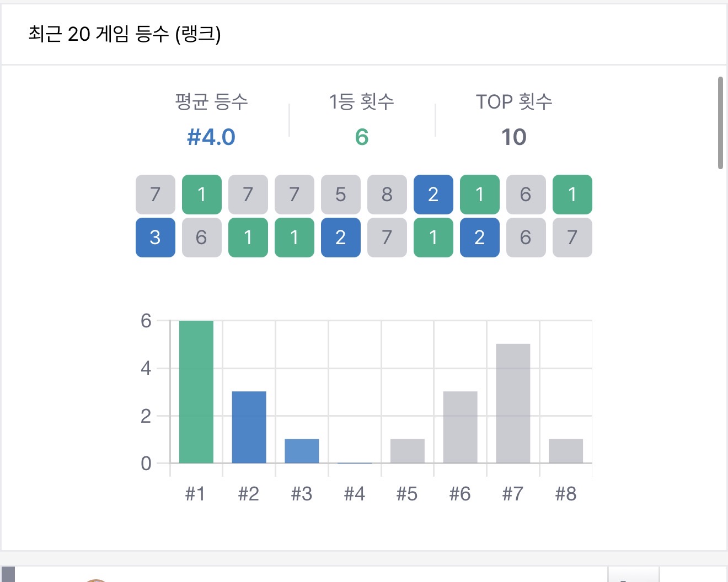Click the gray rank badge showing 5
The width and height of the screenshot is (728, 582).
(x=340, y=195)
